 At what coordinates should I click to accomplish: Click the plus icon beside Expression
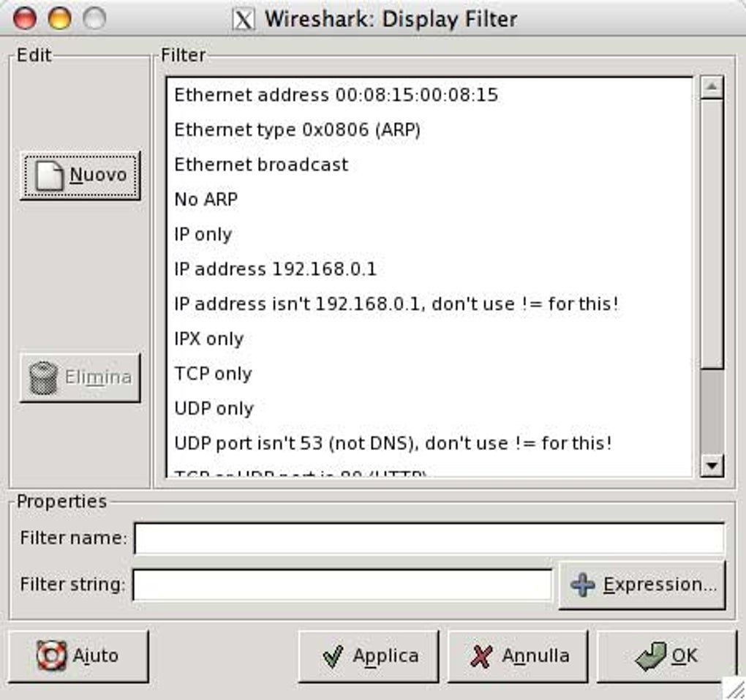point(583,585)
